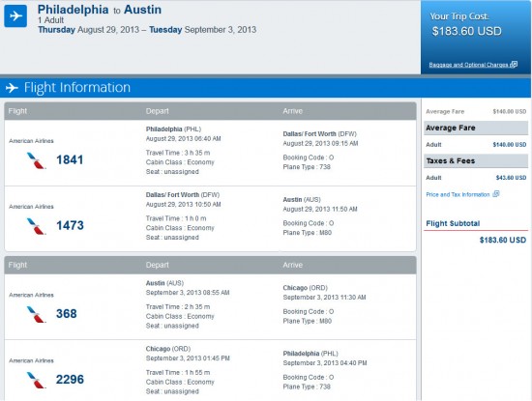Open Price and Tax Information link

click(458, 194)
